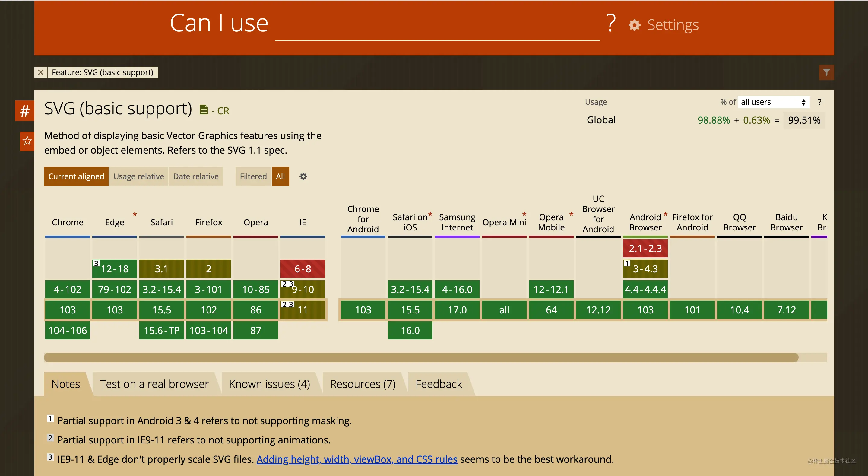Select Current aligned view
The image size is (868, 476).
[x=76, y=176]
